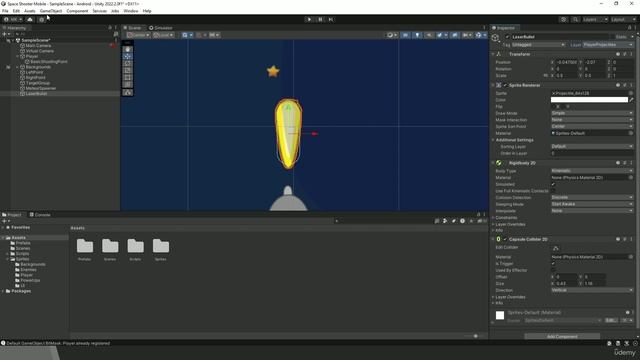Open the Capsule Collider 2D three-dot options menu
This screenshot has width=640, height=360.
631,239
